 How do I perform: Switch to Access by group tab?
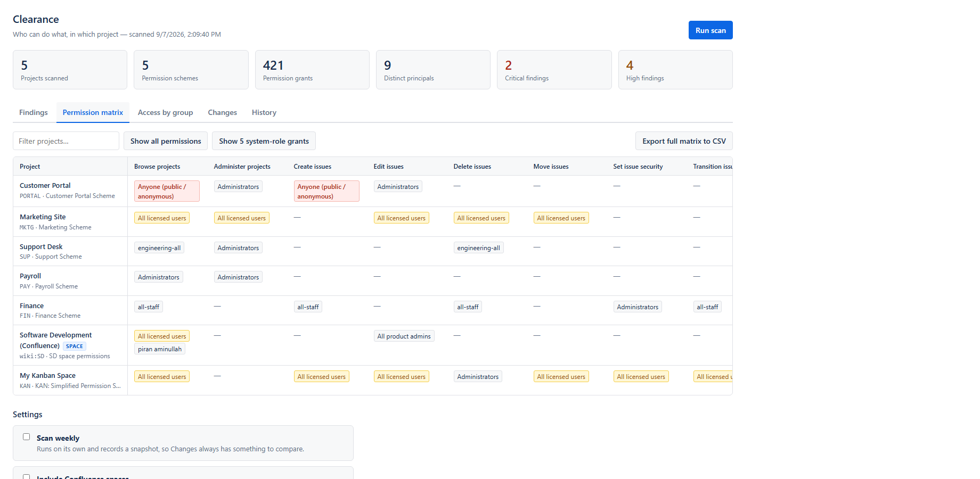coord(166,112)
